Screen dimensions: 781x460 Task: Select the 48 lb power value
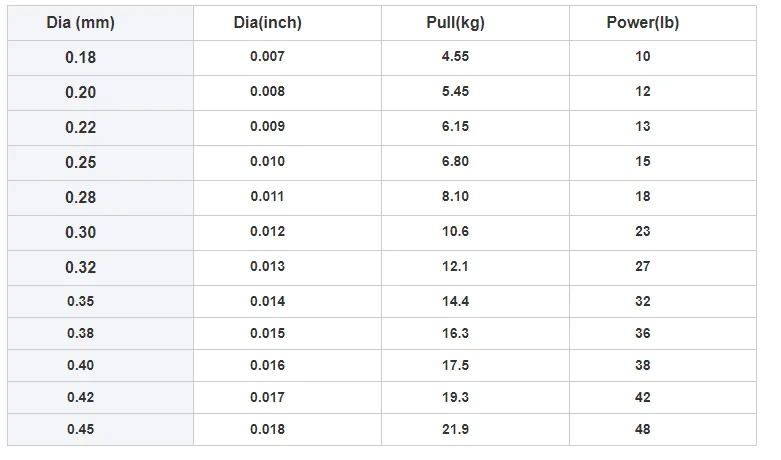point(642,429)
